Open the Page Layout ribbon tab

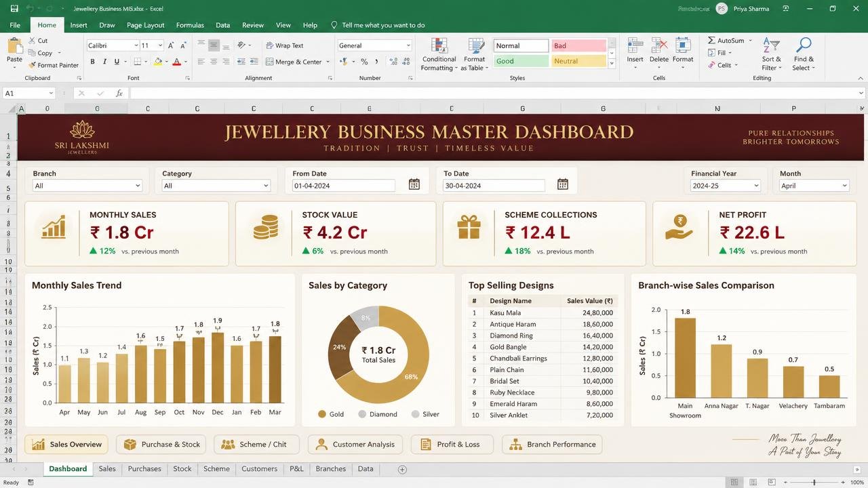(x=146, y=25)
